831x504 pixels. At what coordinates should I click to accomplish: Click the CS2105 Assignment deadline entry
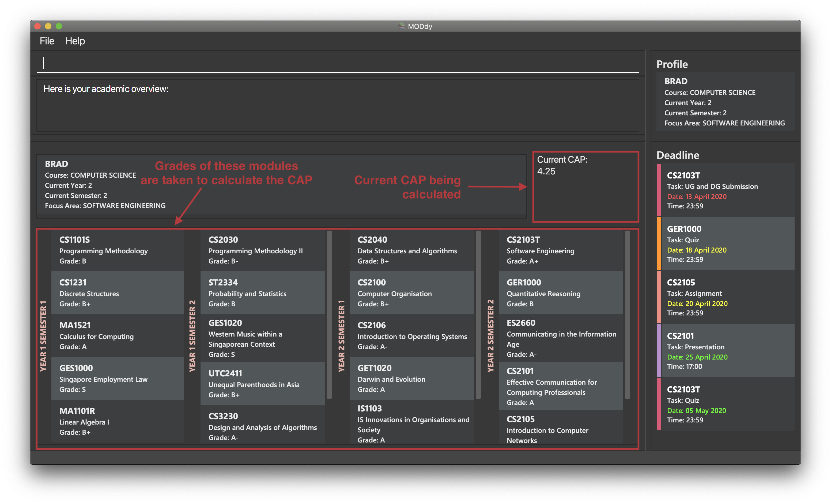click(726, 297)
